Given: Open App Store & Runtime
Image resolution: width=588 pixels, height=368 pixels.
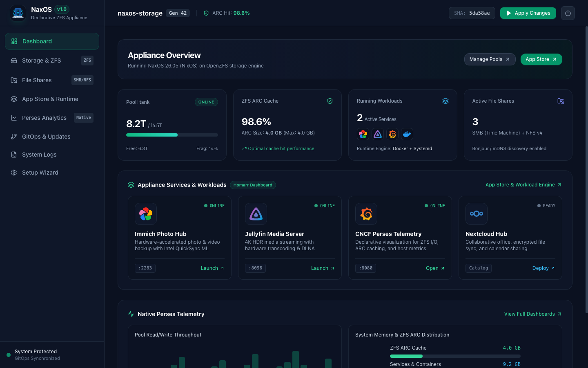Looking at the screenshot, I should point(52,99).
